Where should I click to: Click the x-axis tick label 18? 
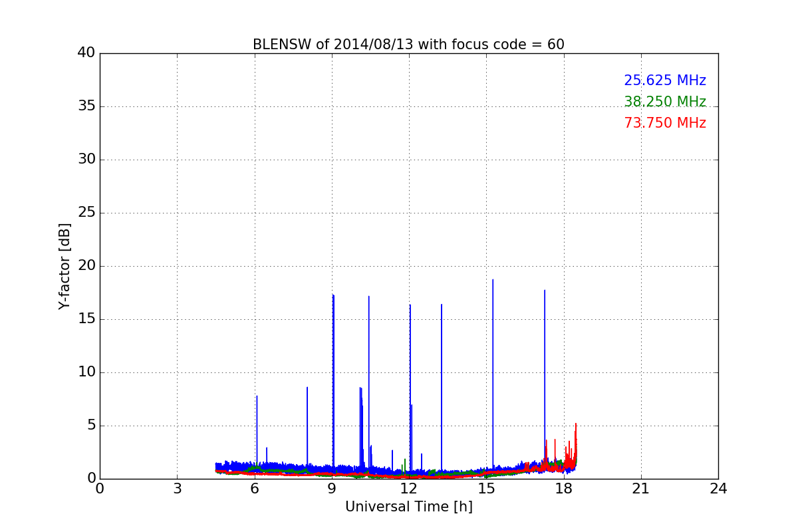click(x=564, y=489)
